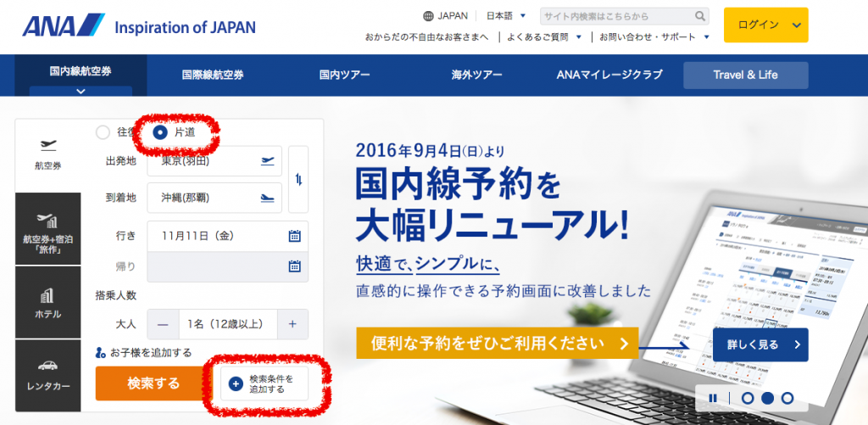Open the 国内ツアー menu

click(x=344, y=75)
